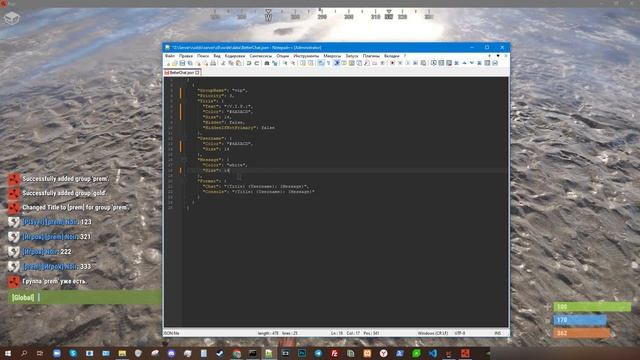This screenshot has height=360, width=640.
Task: Toggle synchronized vertical scrolling
Action: pos(302,63)
